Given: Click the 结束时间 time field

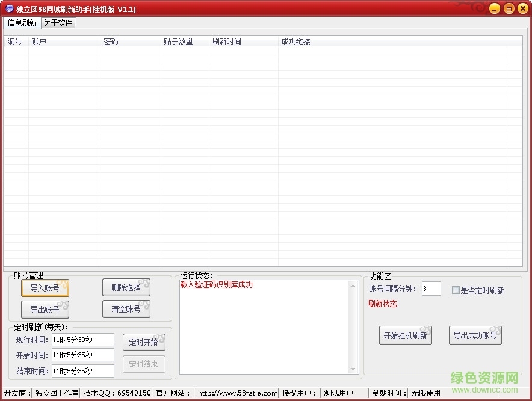Looking at the screenshot, I should coord(83,370).
